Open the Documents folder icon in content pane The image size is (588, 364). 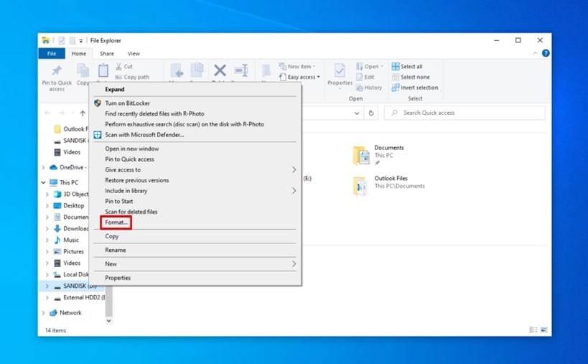[x=361, y=155]
